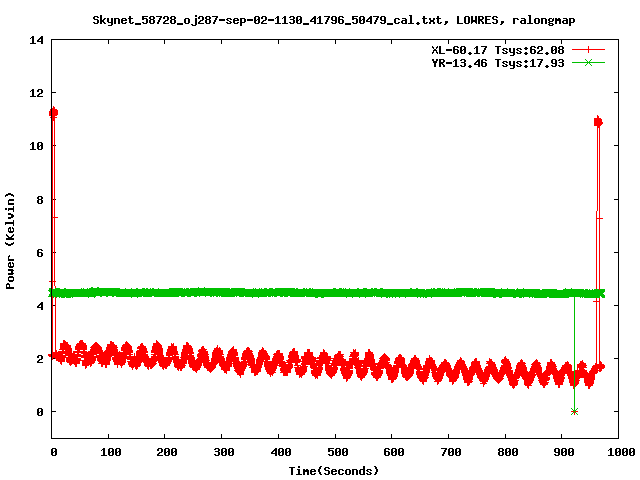Click the y-axis tick label 8
640x480 pixels.
40,200
